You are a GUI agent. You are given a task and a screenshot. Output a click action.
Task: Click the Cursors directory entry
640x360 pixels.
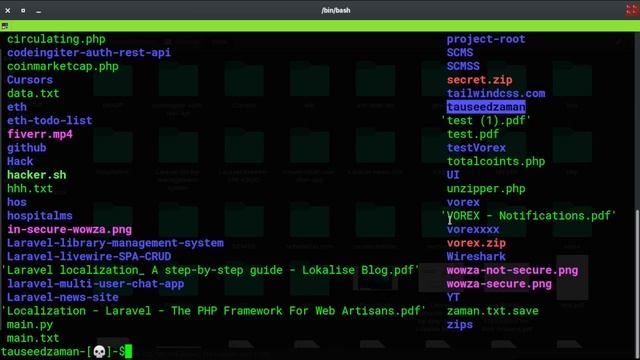pos(30,80)
